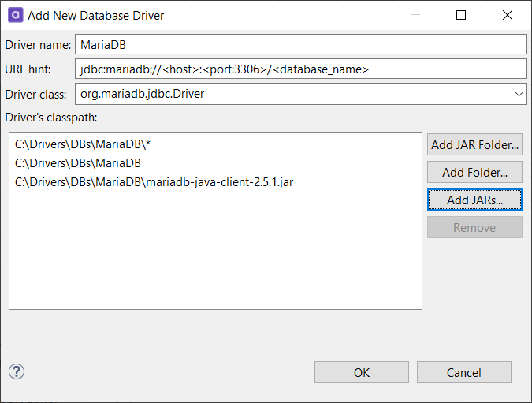The width and height of the screenshot is (532, 403).
Task: Open help via the question mark icon
Action: click(17, 371)
